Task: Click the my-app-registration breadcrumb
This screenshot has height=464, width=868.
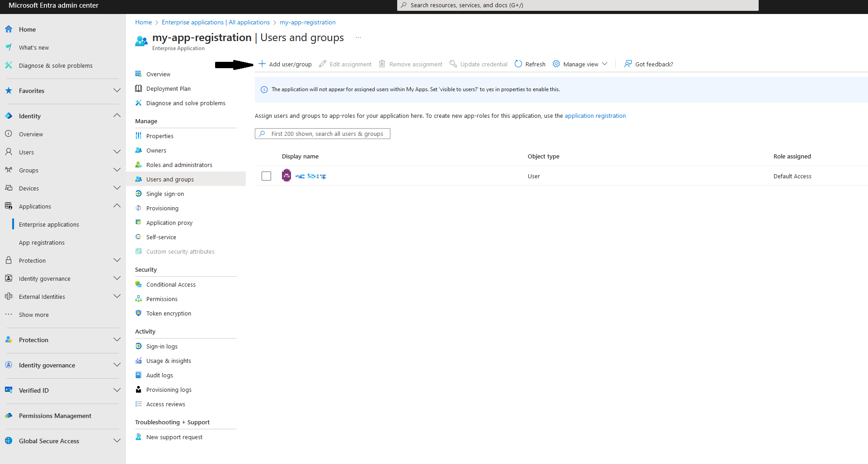Action: [x=308, y=22]
